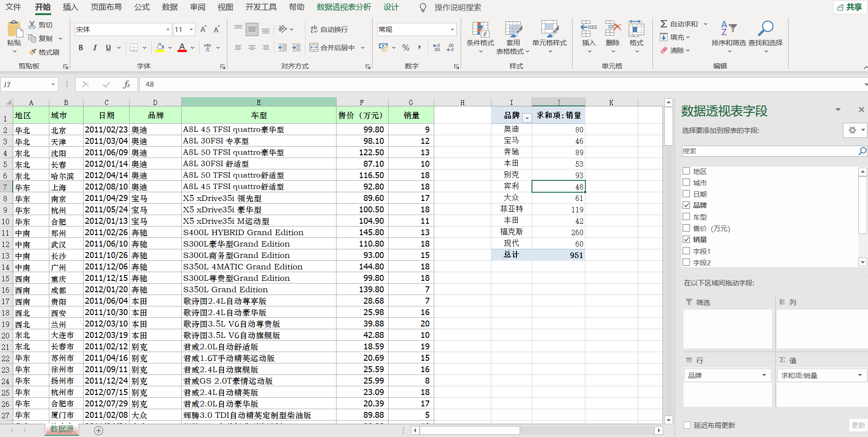Select the 数据源 sheet tab
The height and width of the screenshot is (437, 868).
[62, 429]
